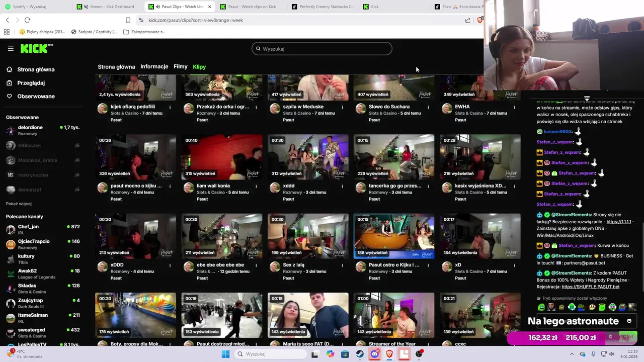Reload the current page
Image resolution: width=644 pixels, height=362 pixels.
pyautogui.click(x=27, y=20)
